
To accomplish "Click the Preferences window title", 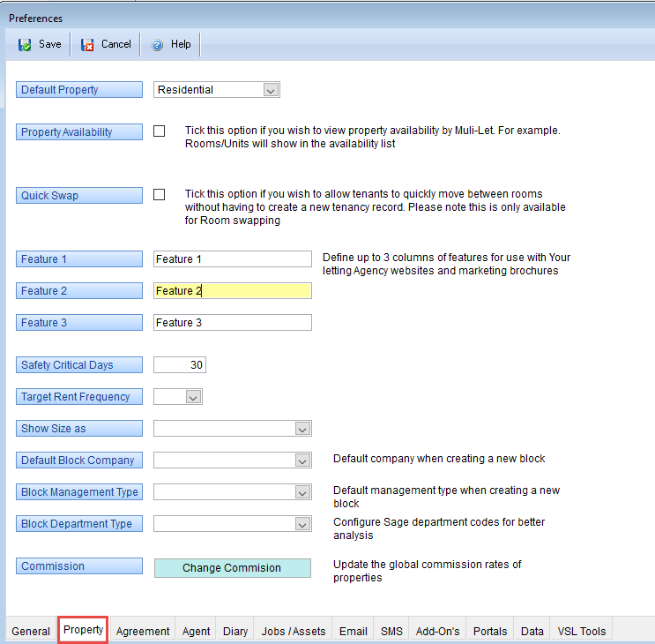I will pyautogui.click(x=35, y=19).
